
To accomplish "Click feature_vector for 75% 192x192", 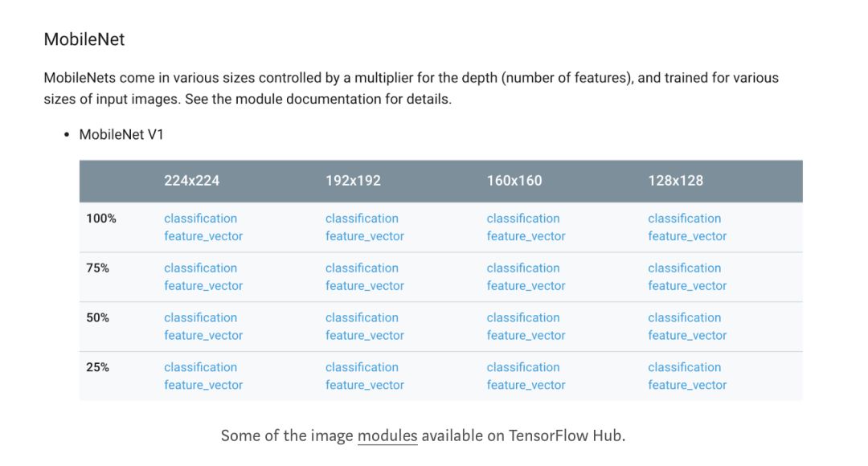I will click(365, 286).
